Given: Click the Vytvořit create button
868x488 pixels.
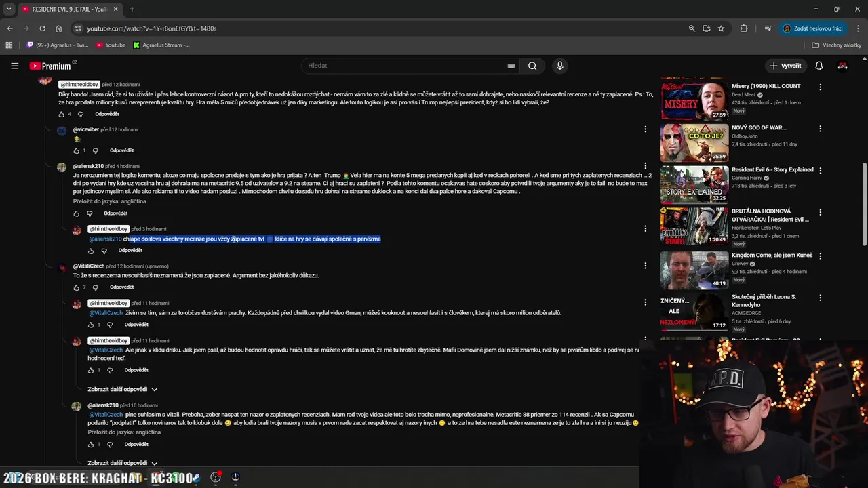Looking at the screenshot, I should click(x=785, y=66).
